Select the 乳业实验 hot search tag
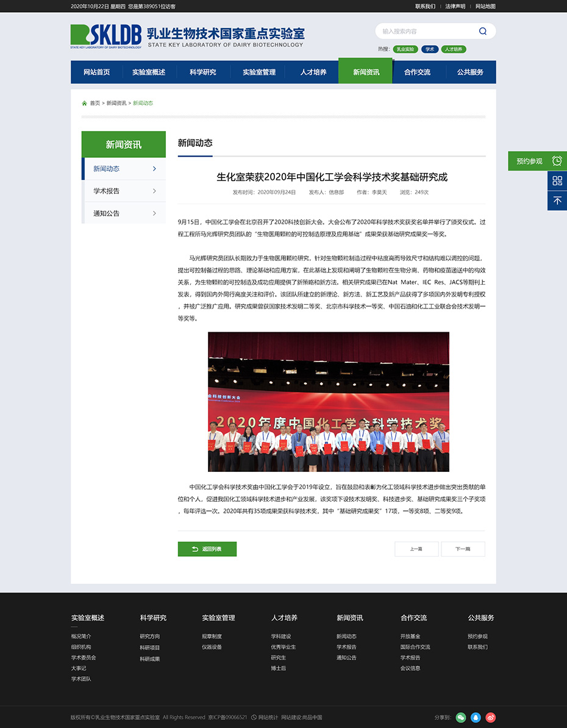Viewport: 567px width, 728px height. click(x=405, y=49)
